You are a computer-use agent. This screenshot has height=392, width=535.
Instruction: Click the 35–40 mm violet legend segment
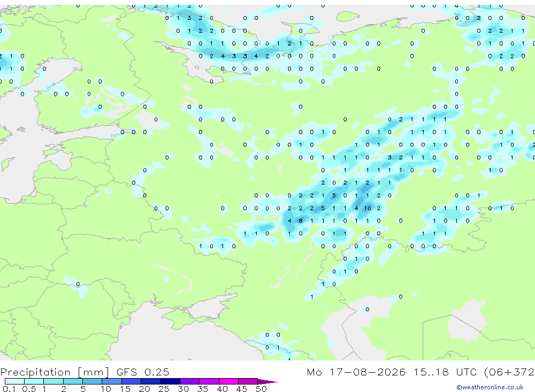pyautogui.click(x=209, y=381)
